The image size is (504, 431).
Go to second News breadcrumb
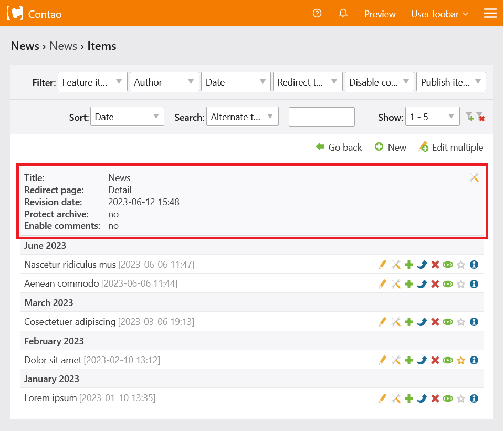pos(64,46)
